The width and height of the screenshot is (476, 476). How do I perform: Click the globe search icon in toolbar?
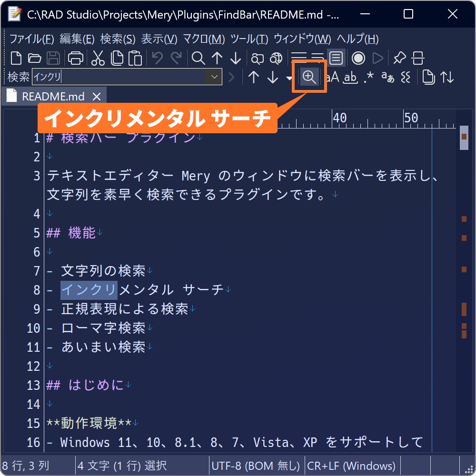click(276, 58)
